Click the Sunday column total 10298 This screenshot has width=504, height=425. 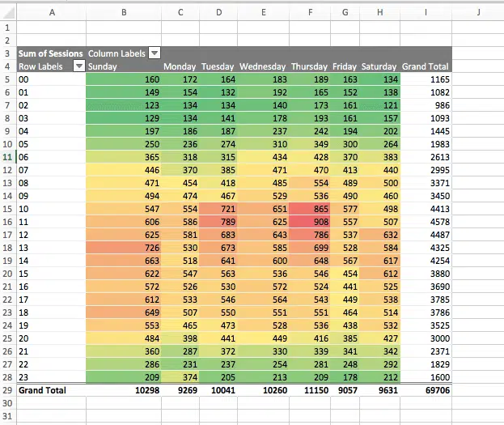[x=124, y=389]
